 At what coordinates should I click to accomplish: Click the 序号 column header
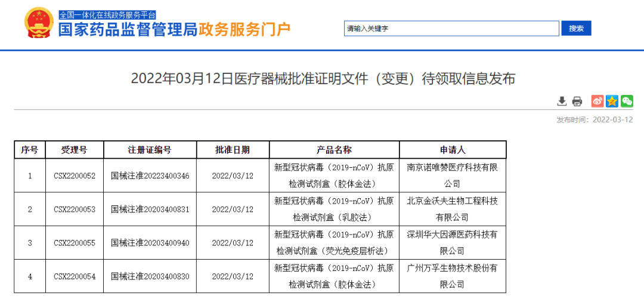30,150
